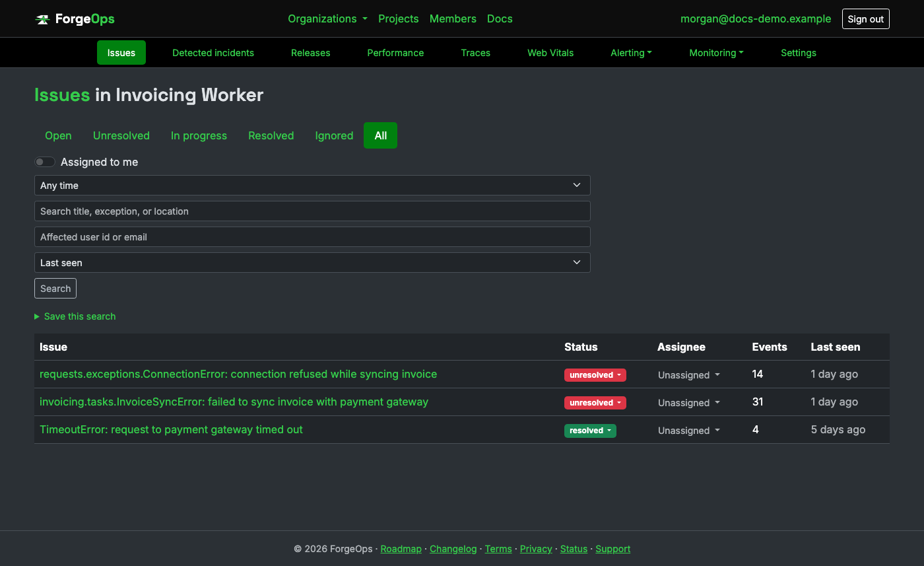
Task: Open the Changelog footer link
Action: point(453,549)
